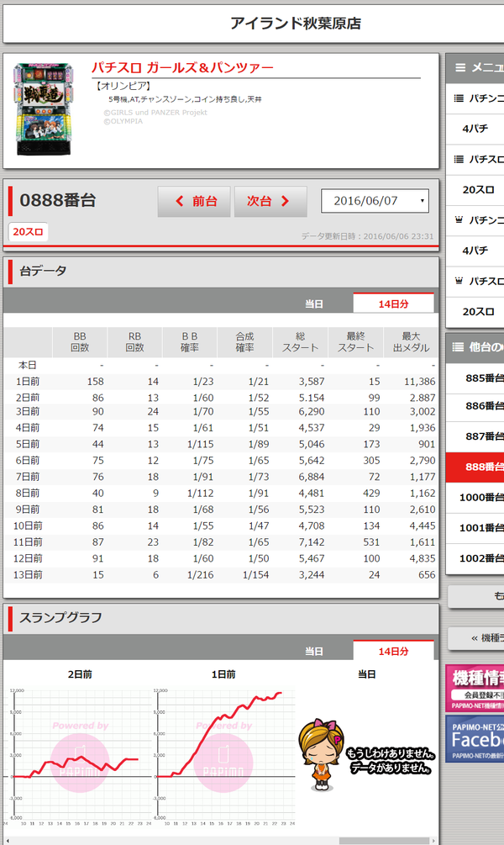This screenshot has width=504, height=845.
Task: Open machine 1000番台 in sidebar
Action: point(475,498)
